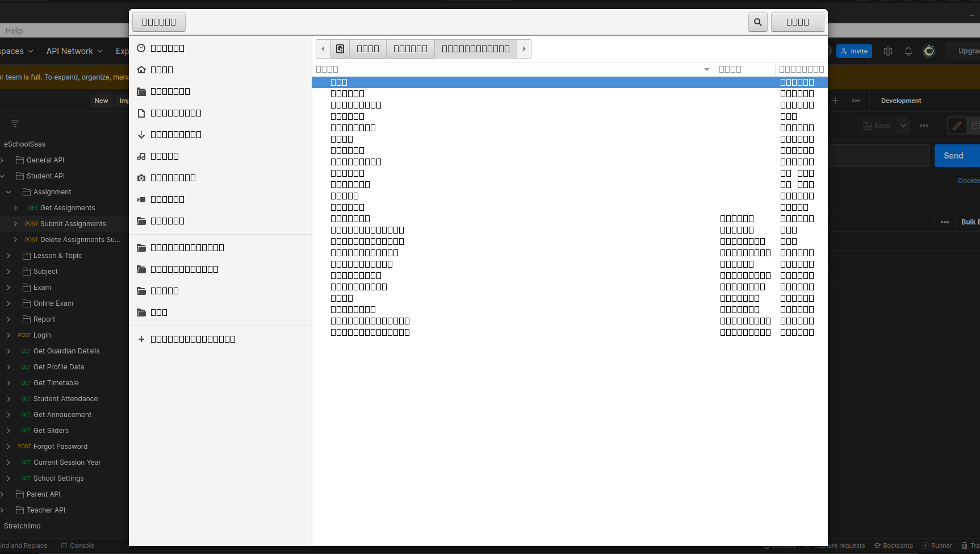This screenshot has width=980, height=554.
Task: Open the API Network menu
Action: pyautogui.click(x=74, y=51)
